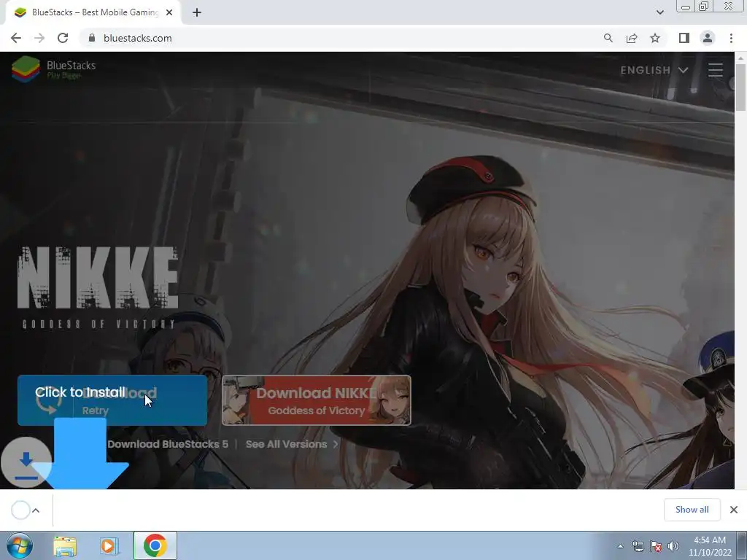The height and width of the screenshot is (560, 747).
Task: Switch to Chrome in taskbar
Action: click(155, 545)
